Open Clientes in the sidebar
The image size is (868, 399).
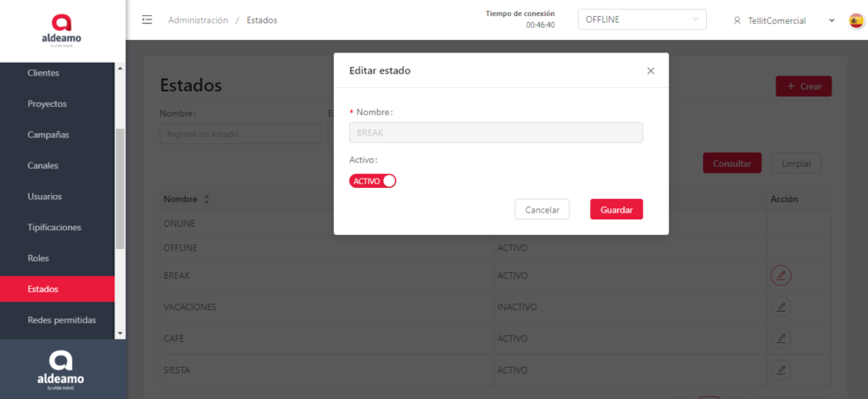click(x=43, y=73)
